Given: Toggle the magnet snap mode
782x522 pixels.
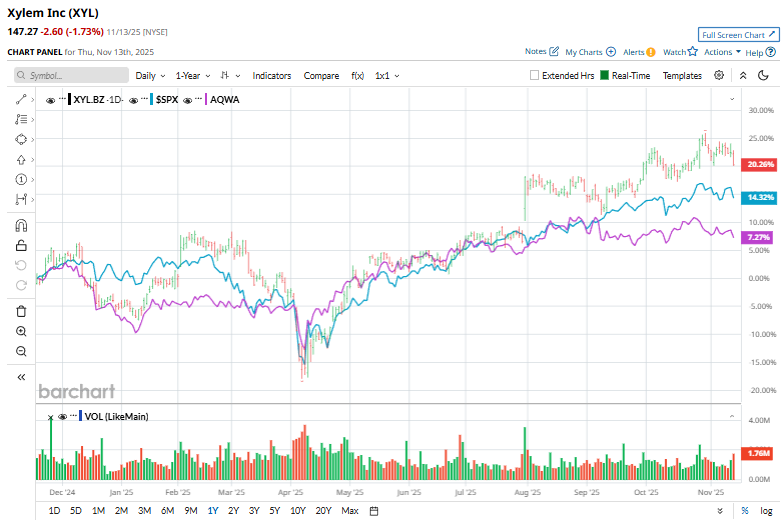Looking at the screenshot, I should (x=21, y=226).
